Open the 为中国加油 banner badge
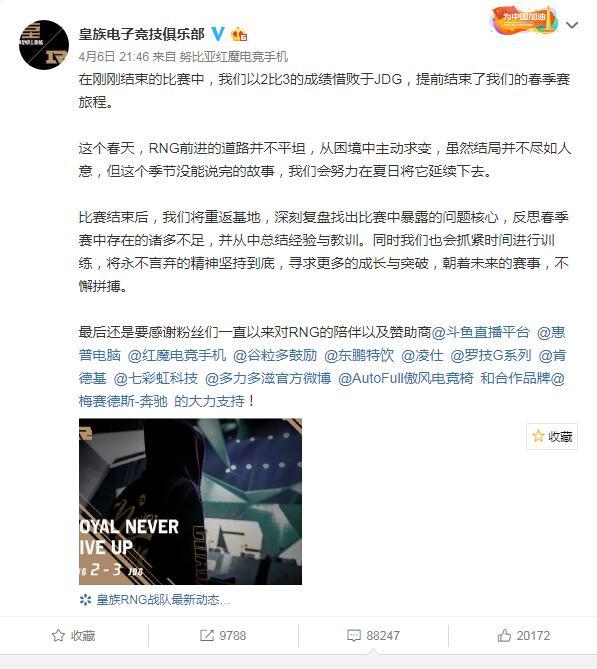The width and height of the screenshot is (597, 669). coord(524,20)
